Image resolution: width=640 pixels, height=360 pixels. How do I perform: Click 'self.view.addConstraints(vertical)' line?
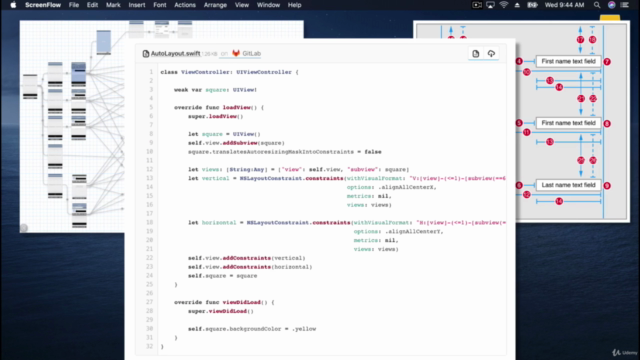point(247,258)
